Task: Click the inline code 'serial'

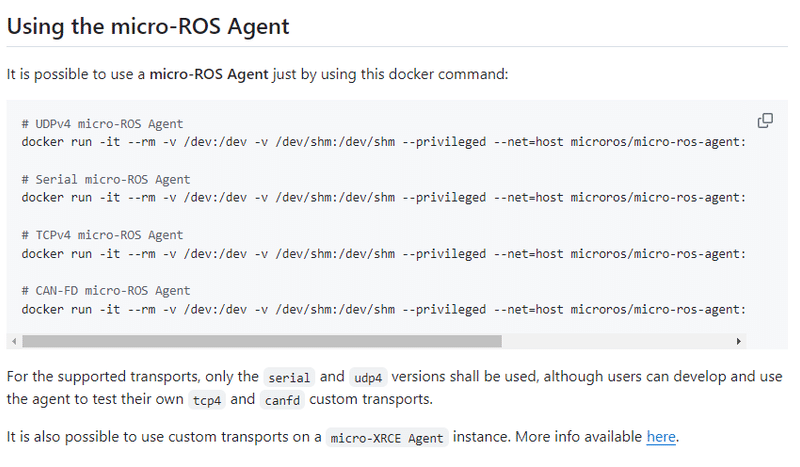Action: (x=289, y=378)
